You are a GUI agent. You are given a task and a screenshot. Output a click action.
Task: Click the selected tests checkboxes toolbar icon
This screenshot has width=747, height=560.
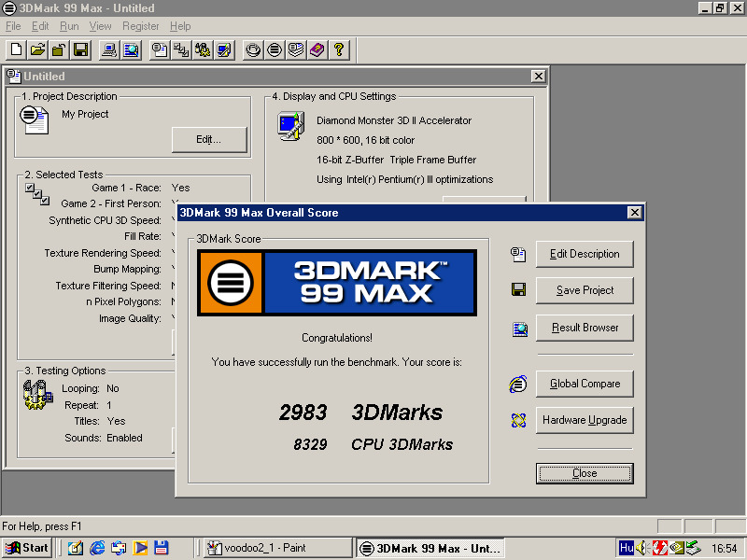181,49
